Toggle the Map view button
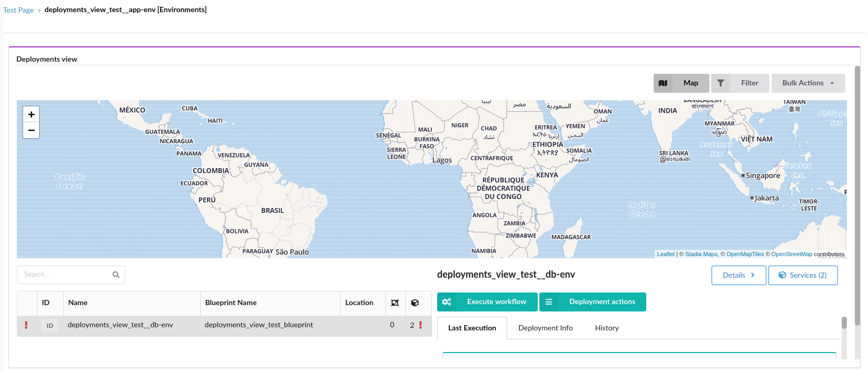The height and width of the screenshot is (371, 868). tap(681, 83)
